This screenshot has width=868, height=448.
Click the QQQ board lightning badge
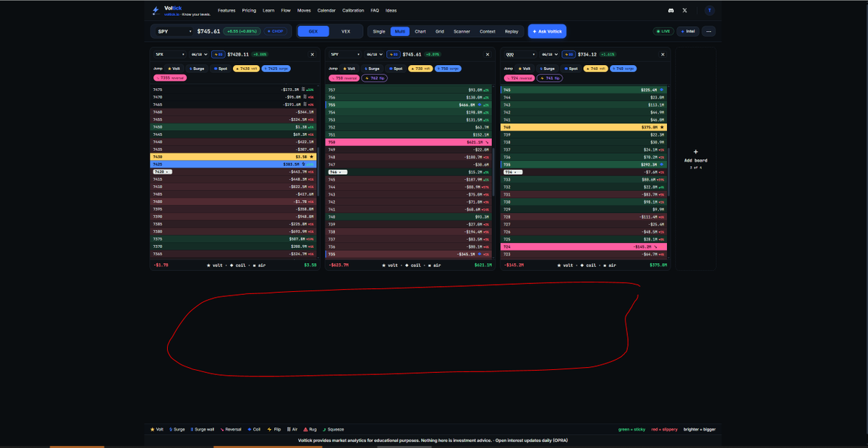[569, 54]
